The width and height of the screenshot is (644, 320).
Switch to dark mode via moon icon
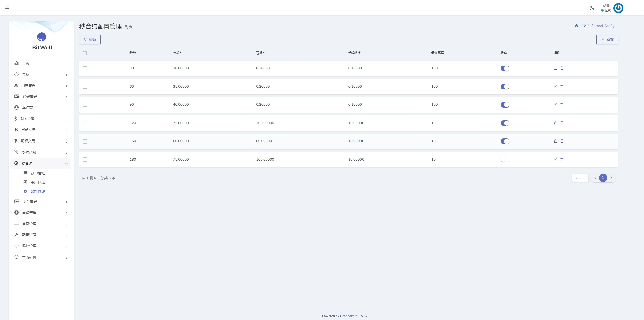tap(592, 8)
